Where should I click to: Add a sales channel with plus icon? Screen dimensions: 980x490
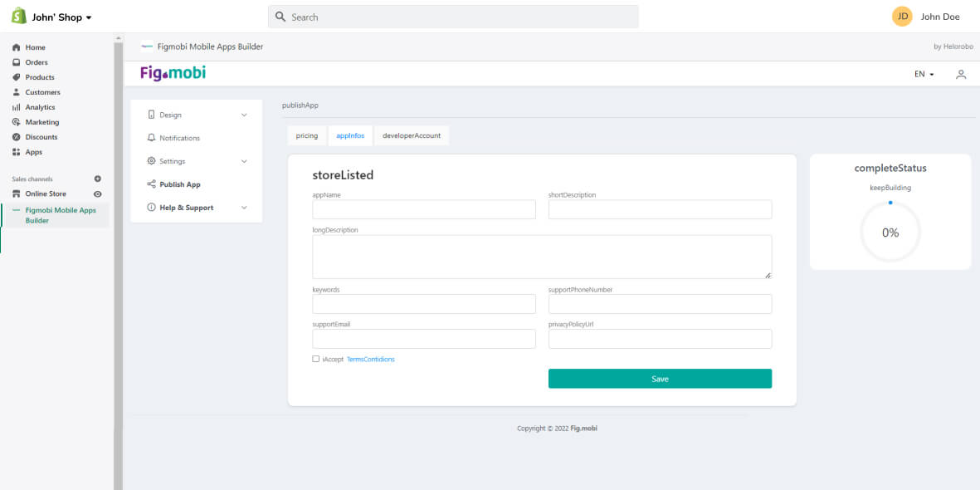[97, 179]
